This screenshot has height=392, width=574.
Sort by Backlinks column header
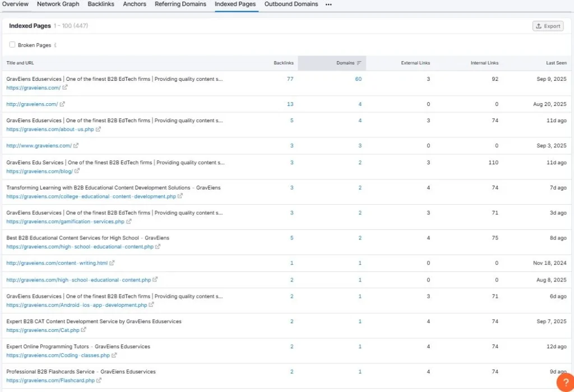[x=284, y=63]
